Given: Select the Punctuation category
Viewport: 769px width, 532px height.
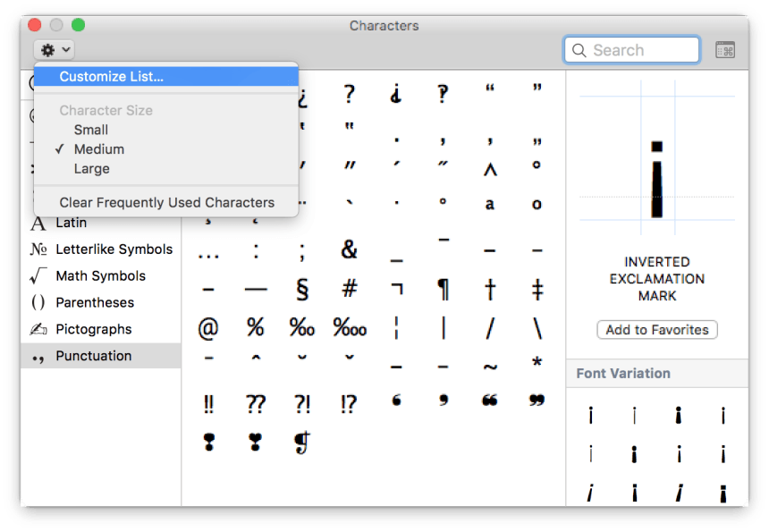Looking at the screenshot, I should 100,356.
